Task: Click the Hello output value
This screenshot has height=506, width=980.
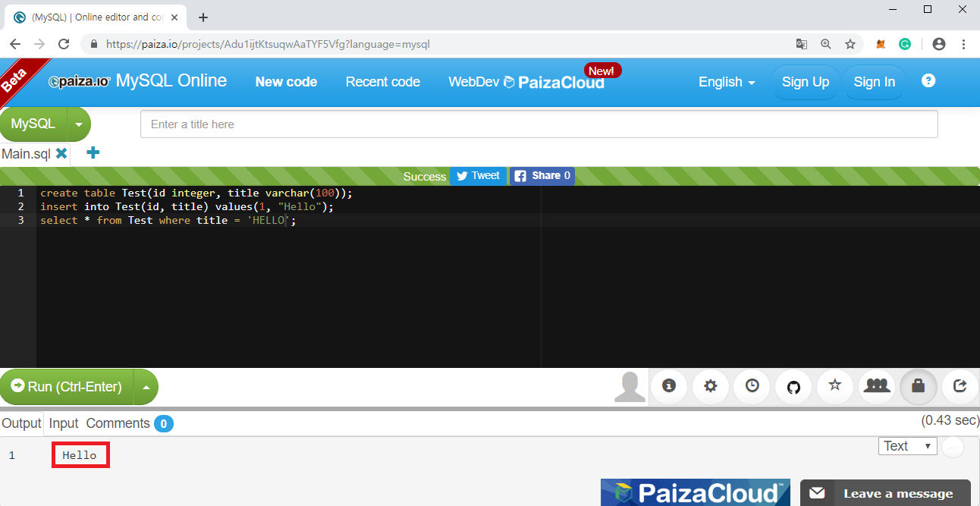Action: coord(80,455)
